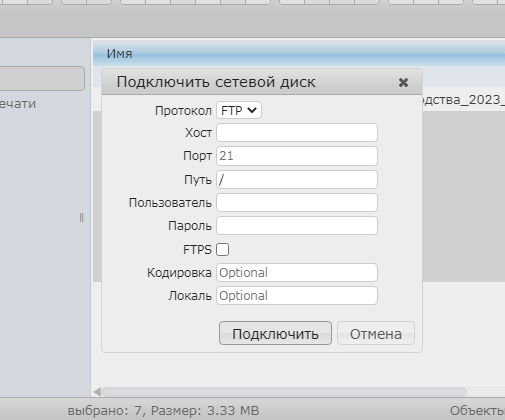Enable the FTPS checkbox
Screen dimensions: 505x420
222,249
